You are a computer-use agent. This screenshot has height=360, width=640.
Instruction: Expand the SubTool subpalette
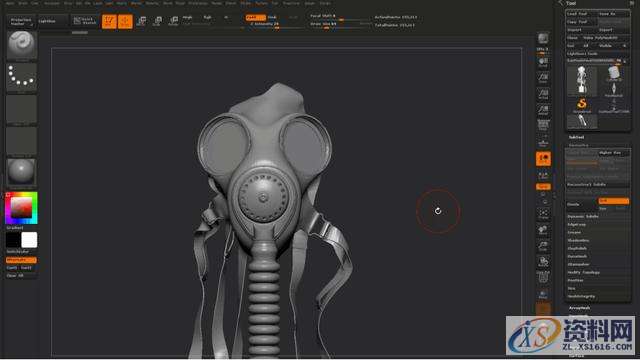pyautogui.click(x=576, y=137)
